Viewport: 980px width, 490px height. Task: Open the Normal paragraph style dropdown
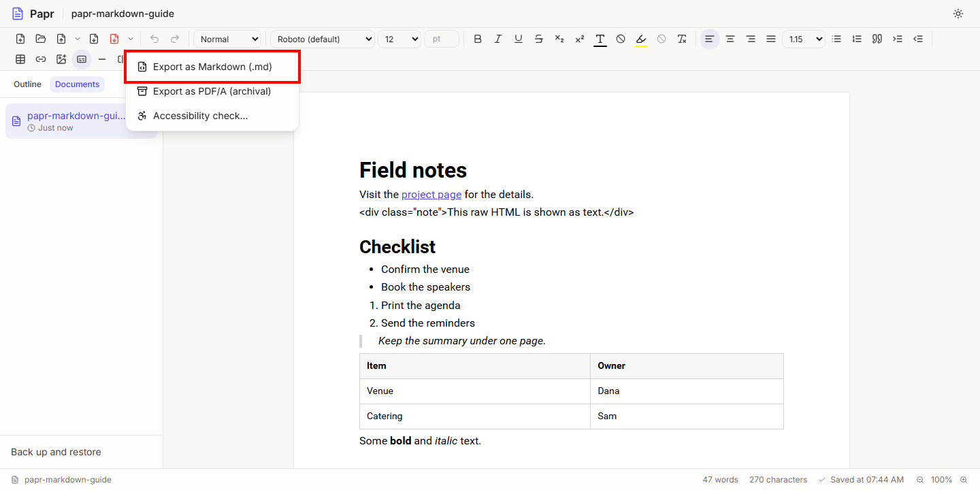[x=228, y=39]
